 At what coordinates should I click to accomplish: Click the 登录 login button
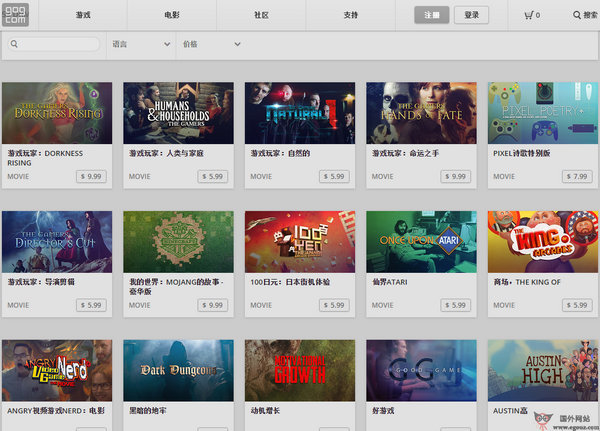tap(471, 15)
